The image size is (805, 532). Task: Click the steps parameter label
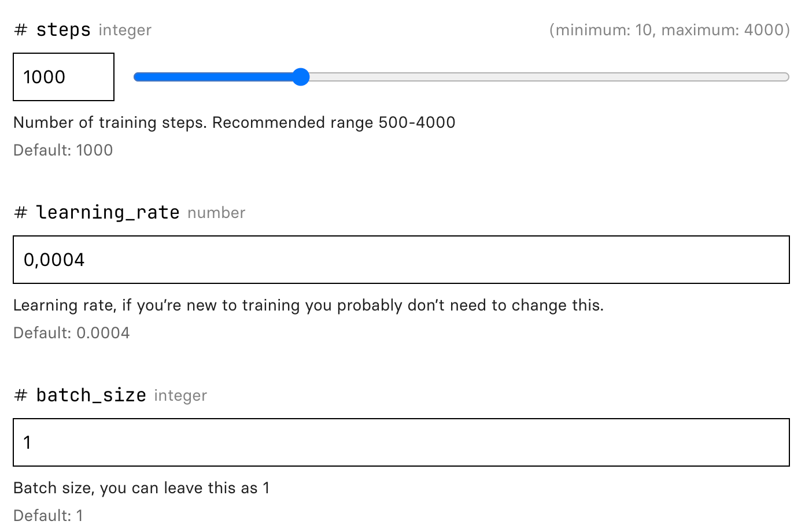point(64,30)
